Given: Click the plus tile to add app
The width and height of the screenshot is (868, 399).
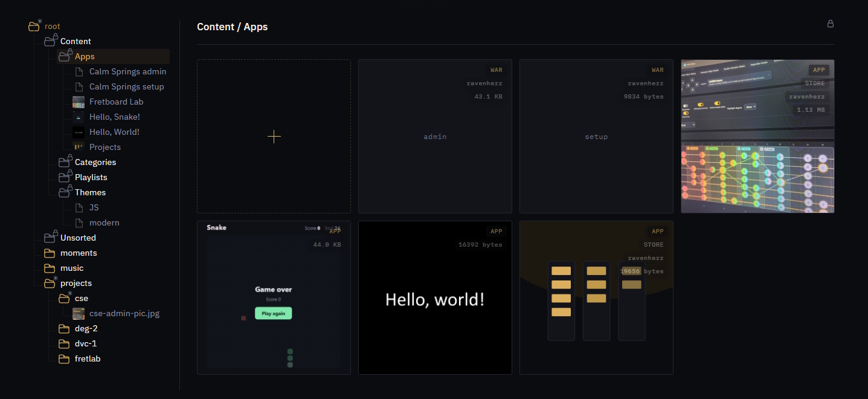Looking at the screenshot, I should (274, 136).
